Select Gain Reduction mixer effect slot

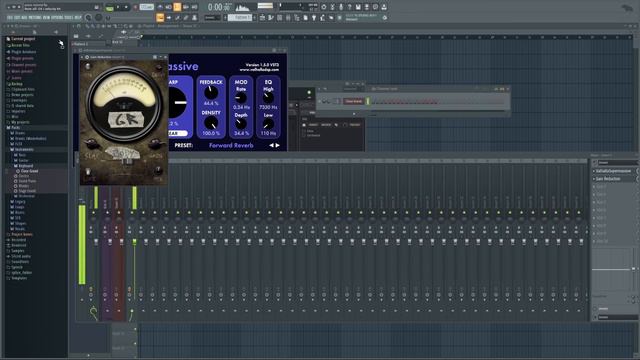point(608,179)
